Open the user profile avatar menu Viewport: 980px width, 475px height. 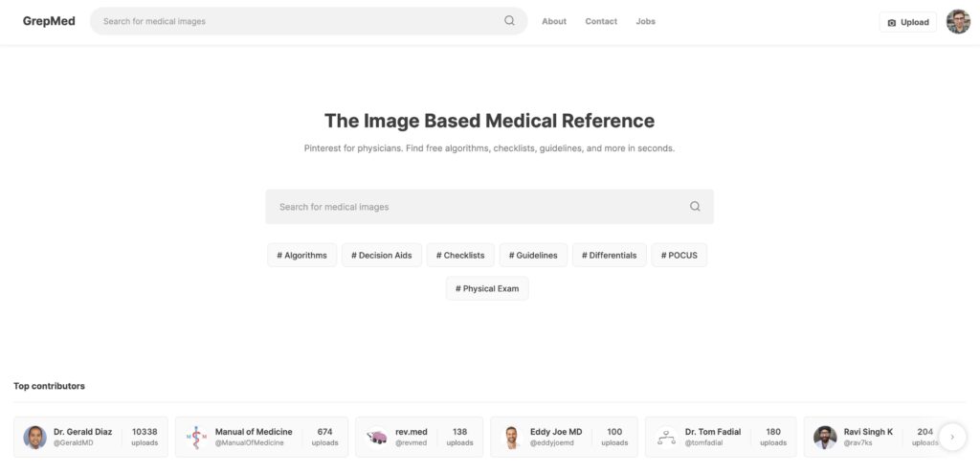coord(957,21)
